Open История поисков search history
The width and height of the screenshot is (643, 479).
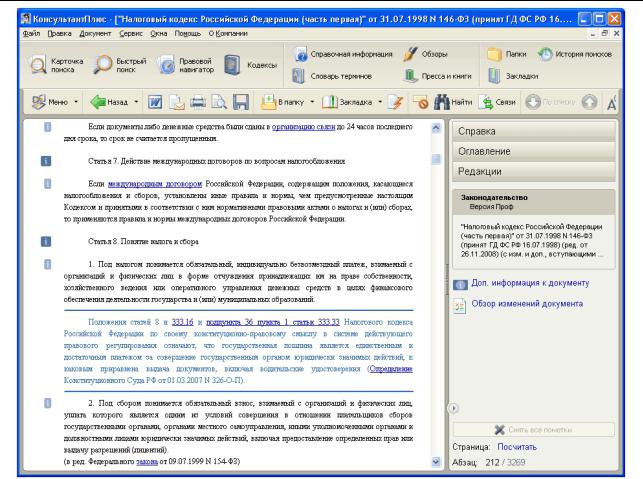(x=575, y=54)
